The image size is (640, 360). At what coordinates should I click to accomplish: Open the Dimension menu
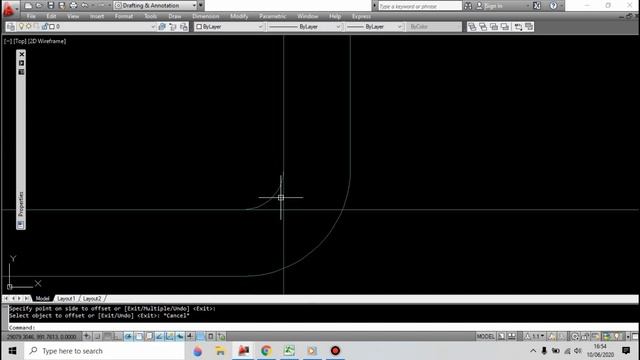point(206,16)
